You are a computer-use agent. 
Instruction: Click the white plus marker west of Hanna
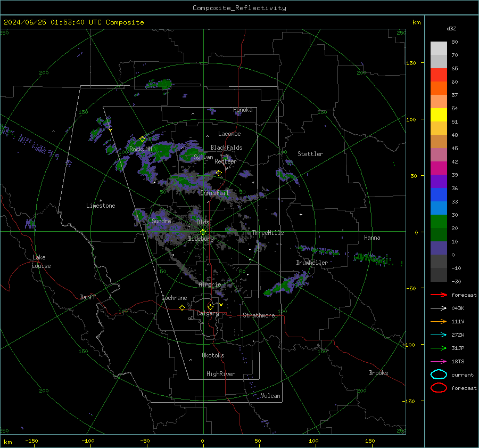point(301,214)
